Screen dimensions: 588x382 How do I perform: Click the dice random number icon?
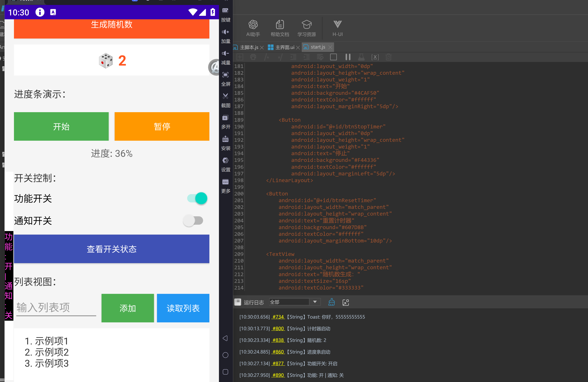click(106, 61)
